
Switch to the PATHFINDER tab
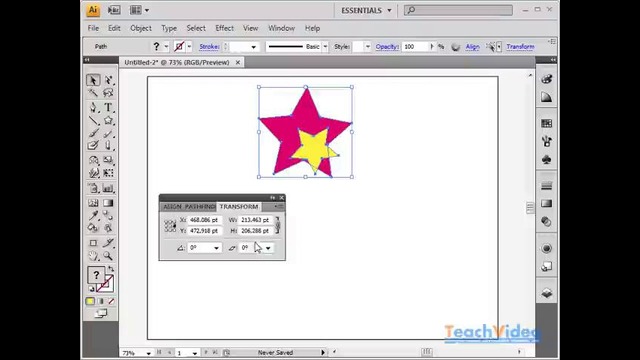(200, 207)
